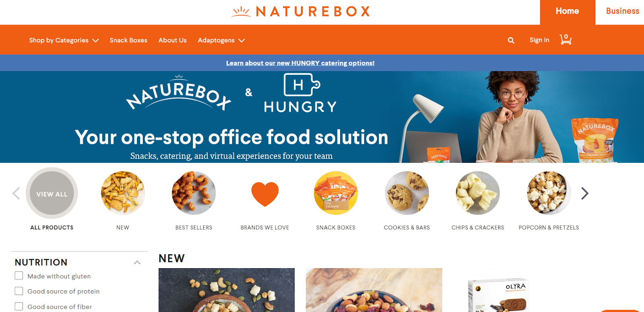Pick the Chips & Crackers category icon
This screenshot has height=312, width=644.
(x=478, y=193)
